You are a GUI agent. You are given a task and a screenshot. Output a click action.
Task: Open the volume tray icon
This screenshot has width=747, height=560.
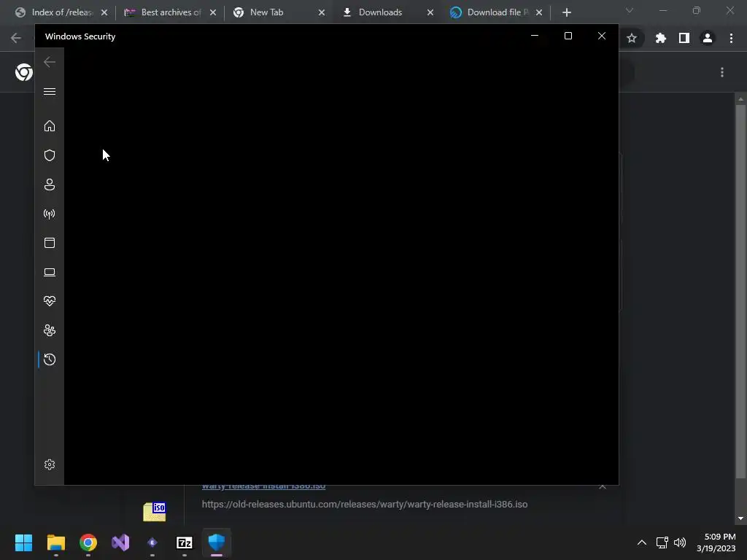point(680,542)
